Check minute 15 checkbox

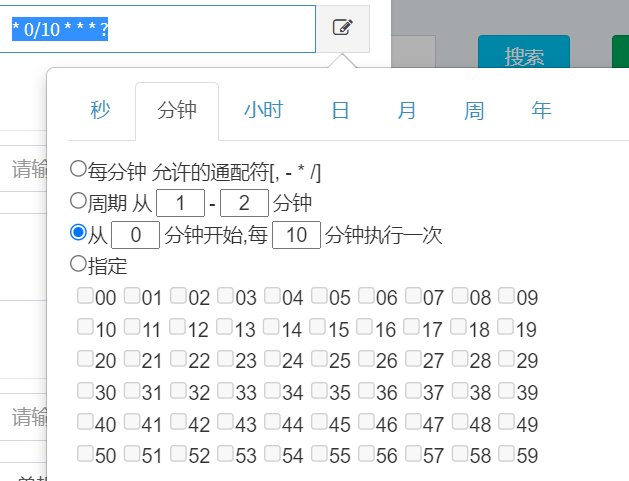(317, 327)
